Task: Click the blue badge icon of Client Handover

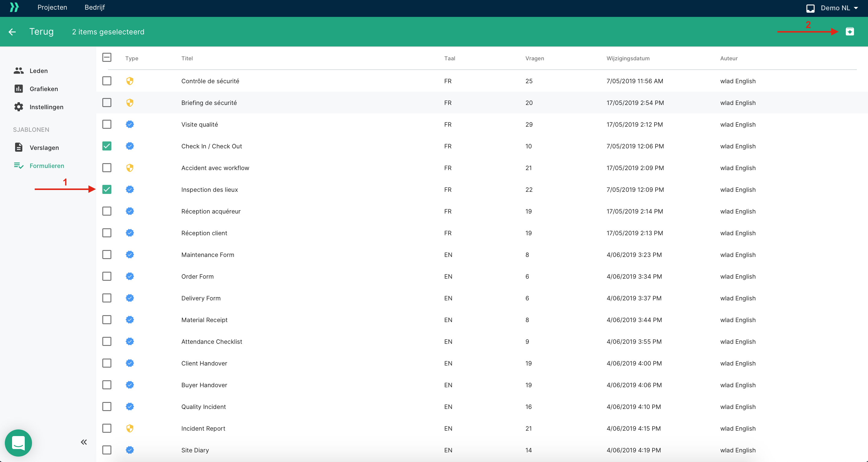Action: click(x=130, y=363)
